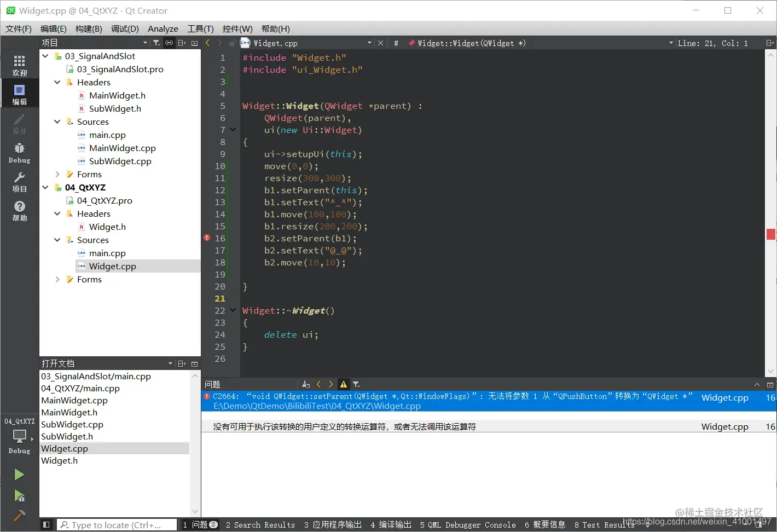This screenshot has width=777, height=532.
Task: Toggle link-with-editor synchronization icon
Action: (x=169, y=43)
